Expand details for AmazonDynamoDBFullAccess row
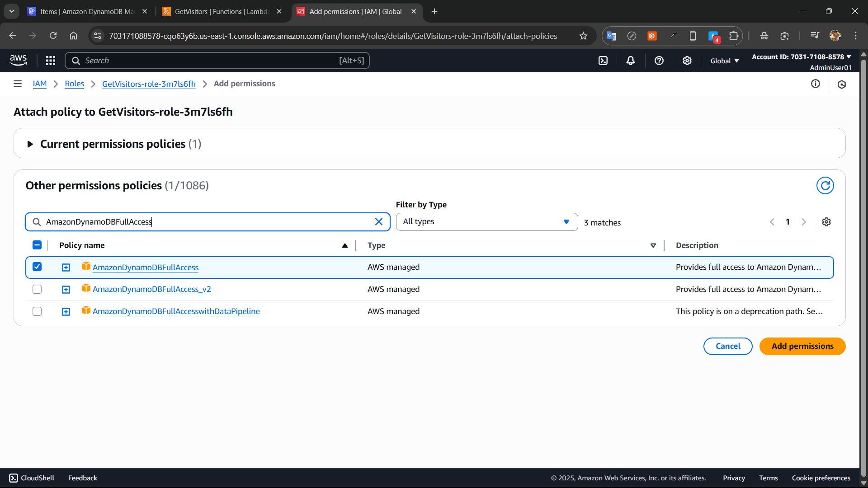The image size is (868, 488). pyautogui.click(x=66, y=267)
